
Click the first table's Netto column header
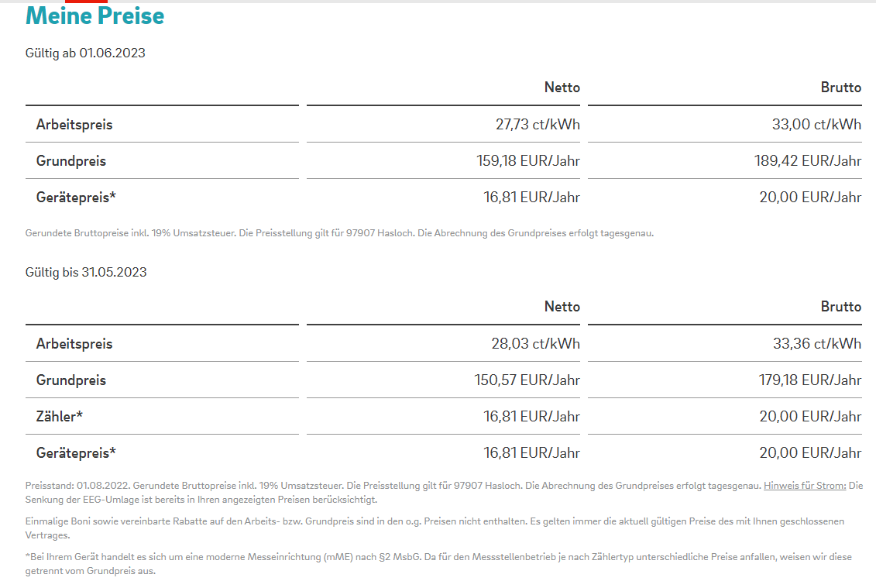coord(562,88)
